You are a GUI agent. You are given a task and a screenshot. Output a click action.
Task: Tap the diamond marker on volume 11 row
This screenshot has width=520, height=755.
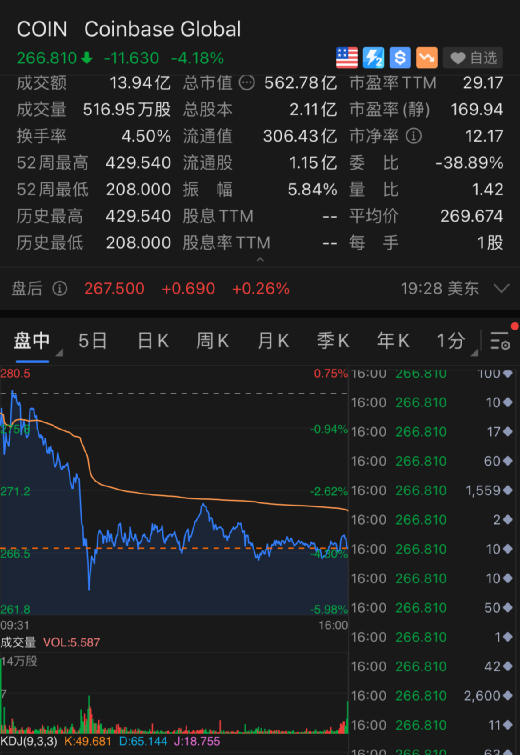[507, 725]
